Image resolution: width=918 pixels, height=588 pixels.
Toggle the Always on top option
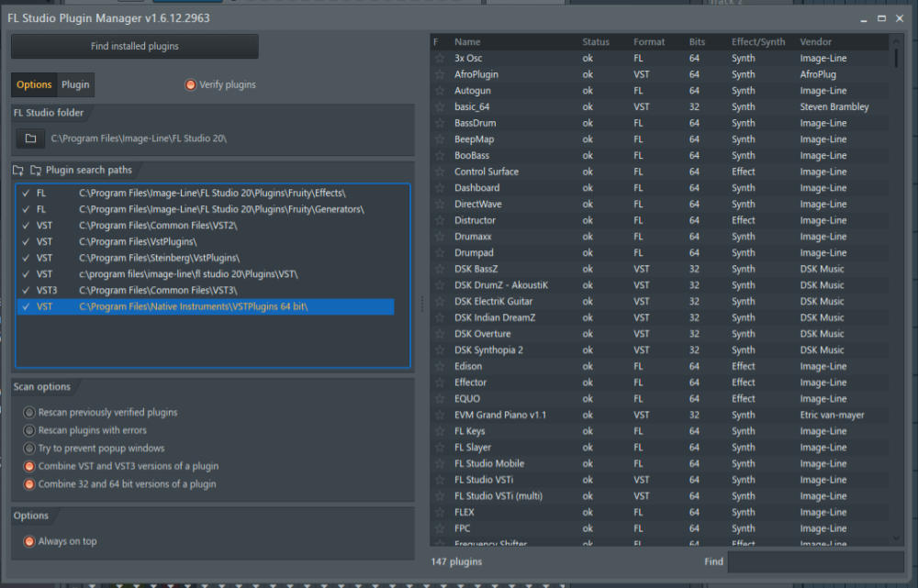point(28,541)
